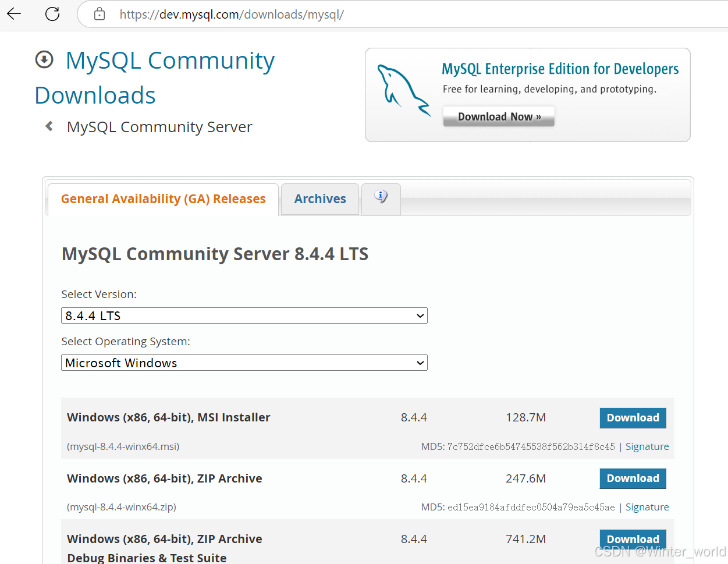Open Signature link for mysql-8.4.4-winx64.zip
The height and width of the screenshot is (564, 728).
point(647,507)
